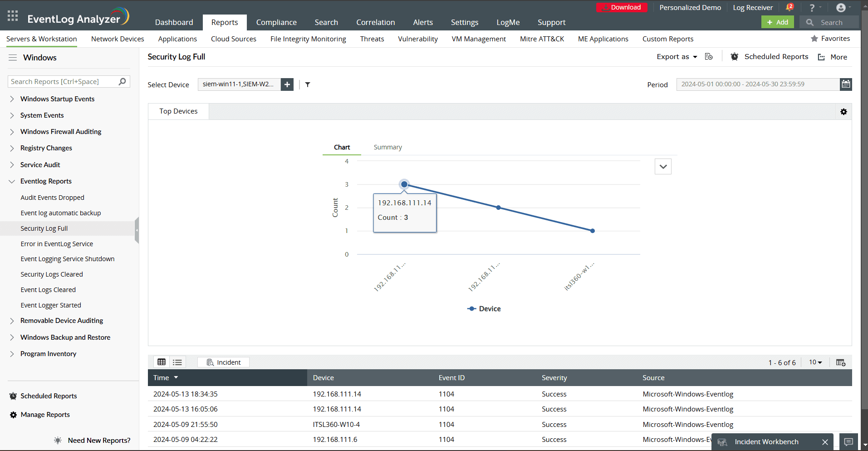Switch to table grid view
Viewport: 868px width, 451px height.
[162, 362]
